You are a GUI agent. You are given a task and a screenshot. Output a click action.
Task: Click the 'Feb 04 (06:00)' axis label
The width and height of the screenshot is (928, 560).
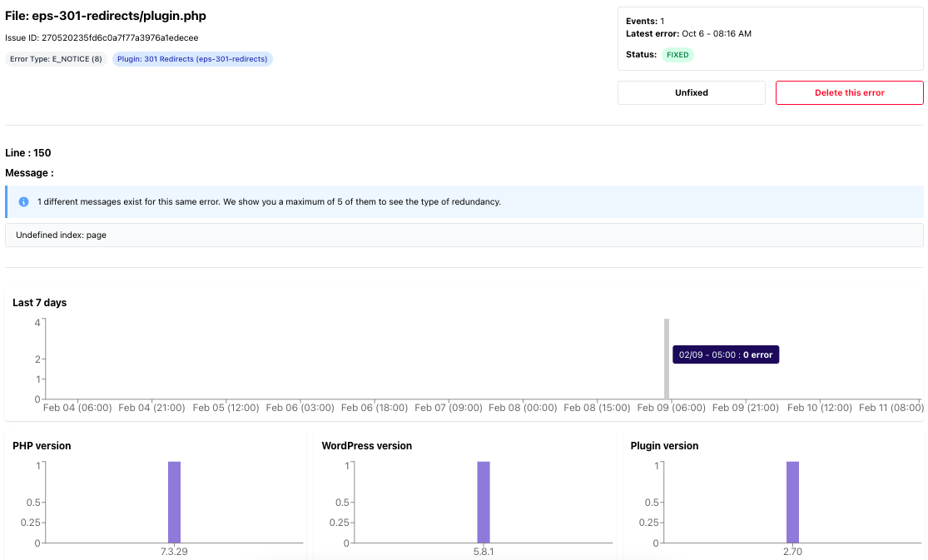pyautogui.click(x=77, y=408)
